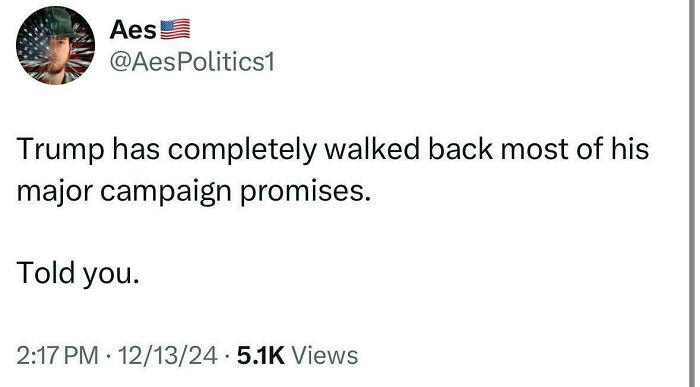Click the words most of his
This screenshot has height=387, width=700.
(575, 149)
